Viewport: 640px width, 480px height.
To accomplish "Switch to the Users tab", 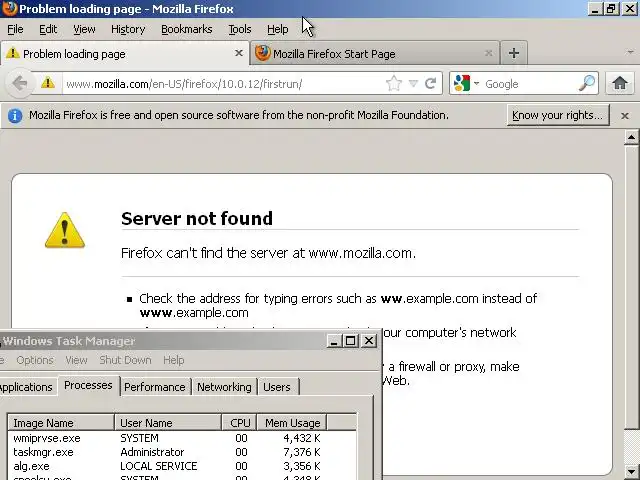I will (277, 387).
